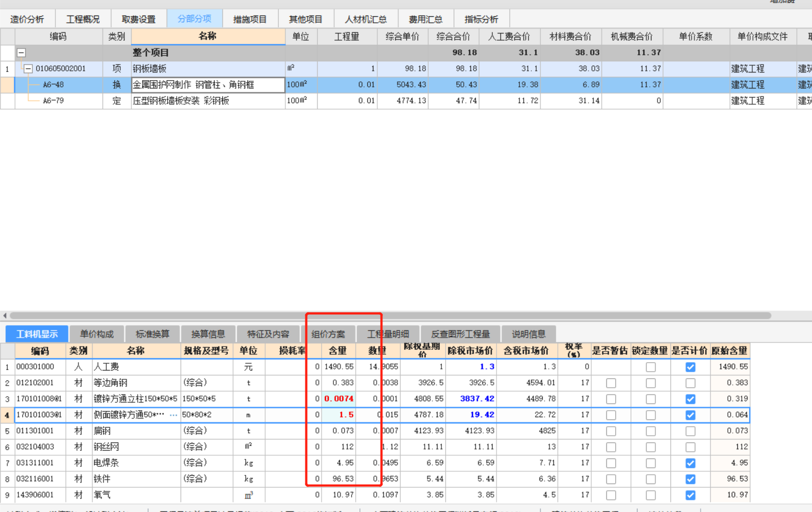Check 是否暂估 for 侧面镀锌方通 row

(611, 415)
